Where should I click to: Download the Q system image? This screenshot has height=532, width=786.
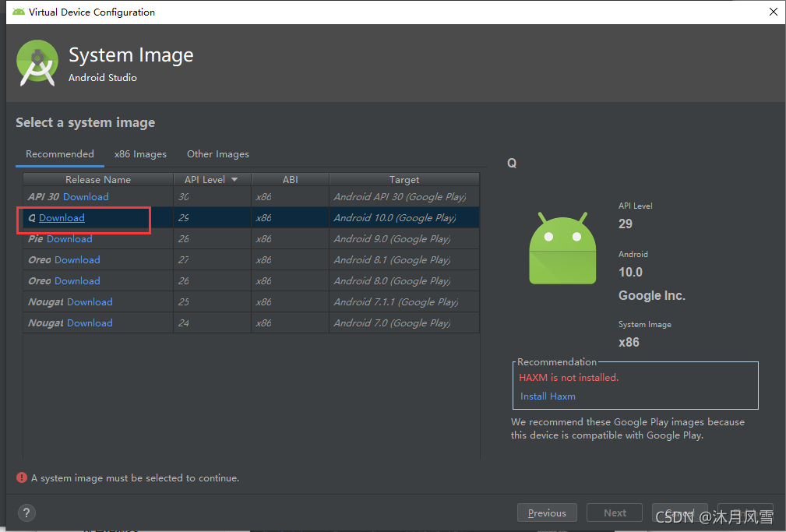coord(62,217)
